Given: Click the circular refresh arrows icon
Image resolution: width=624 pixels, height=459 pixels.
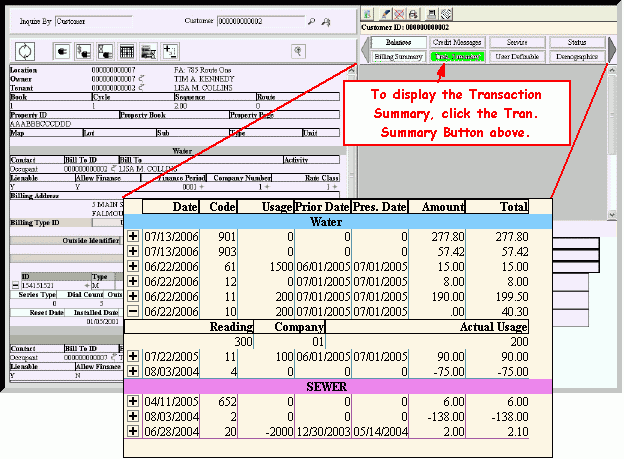Looking at the screenshot, I should pyautogui.click(x=25, y=51).
